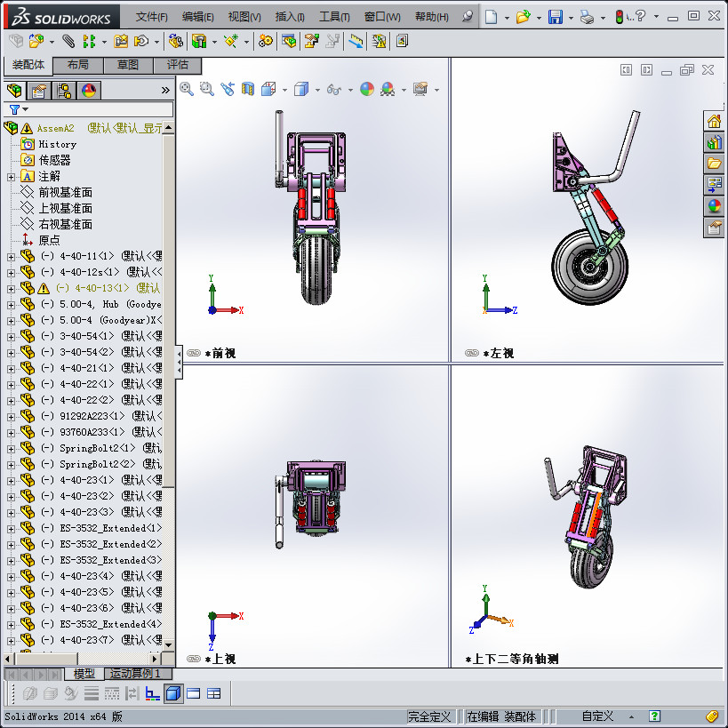Toggle the four view viewport button
Image resolution: width=728 pixels, height=728 pixels.
(x=213, y=693)
